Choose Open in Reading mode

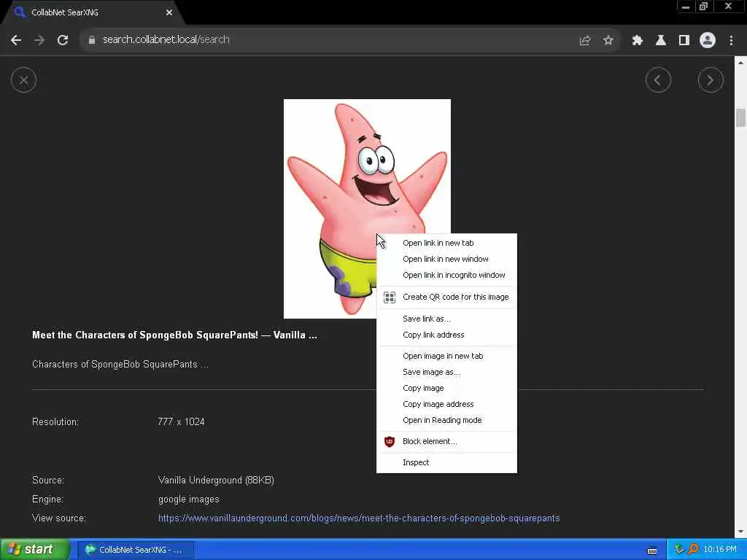[446, 421]
